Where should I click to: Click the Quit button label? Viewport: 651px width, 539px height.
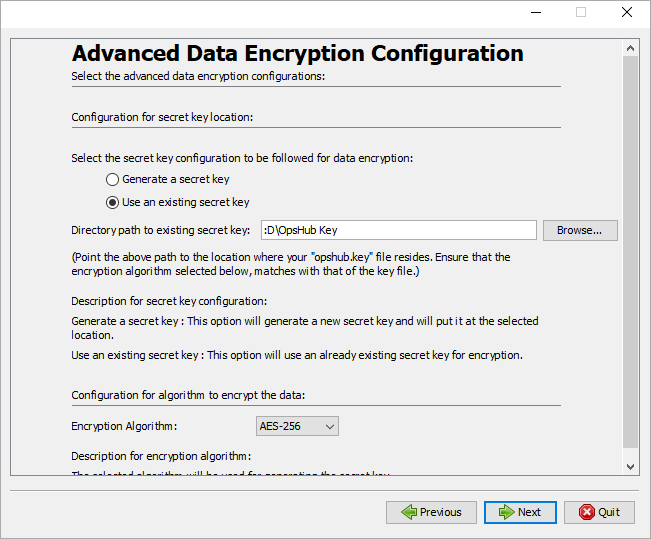click(x=609, y=512)
